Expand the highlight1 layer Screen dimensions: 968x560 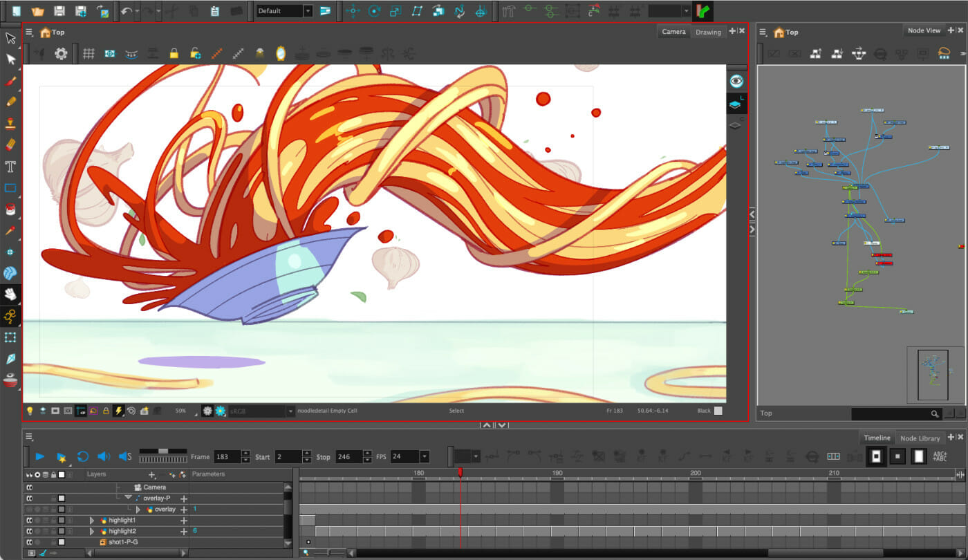[x=92, y=520]
